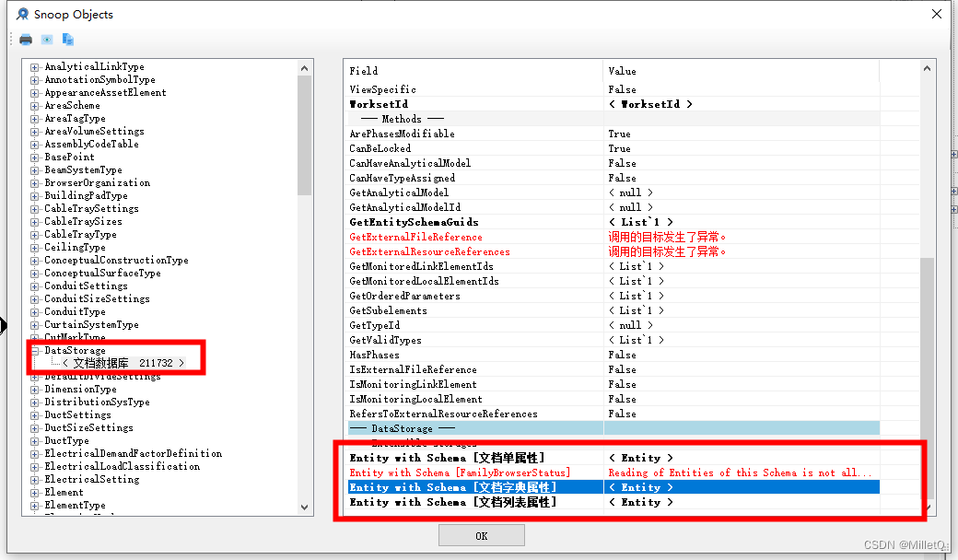Select the GetMonitoredLinkElementIds row
The image size is (958, 560).
(x=613, y=266)
